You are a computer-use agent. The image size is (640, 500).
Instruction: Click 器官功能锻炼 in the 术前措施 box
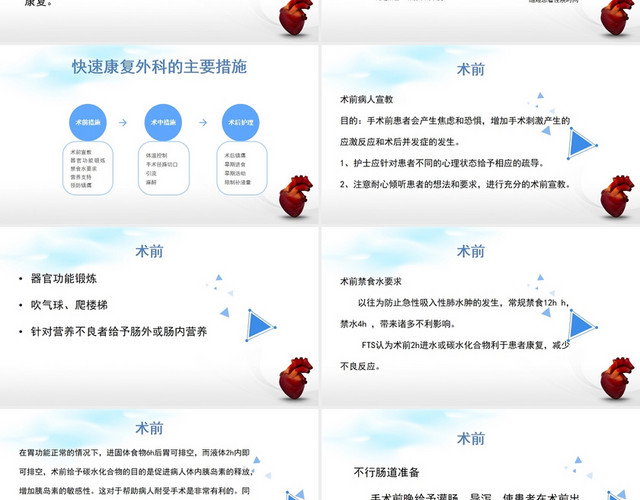[x=88, y=160]
